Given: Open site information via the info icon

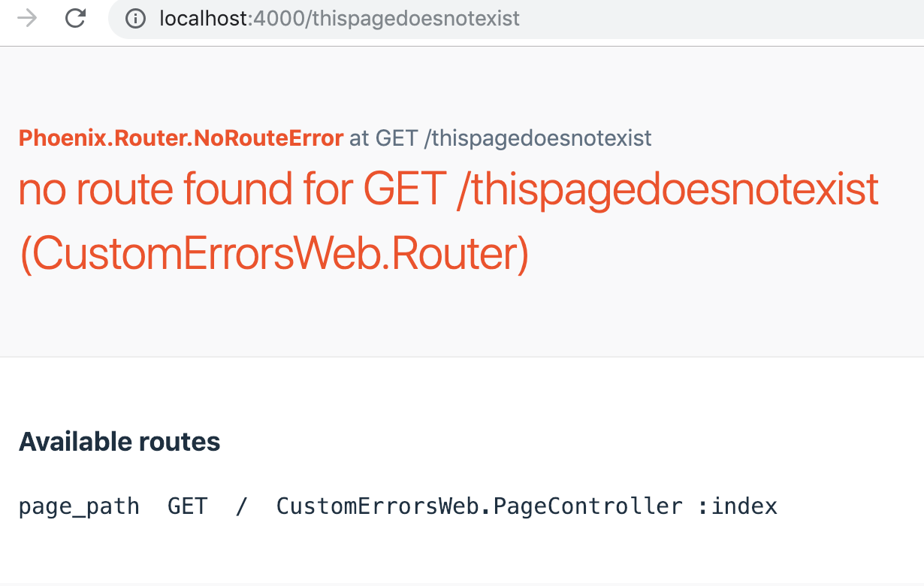Looking at the screenshot, I should 135,18.
